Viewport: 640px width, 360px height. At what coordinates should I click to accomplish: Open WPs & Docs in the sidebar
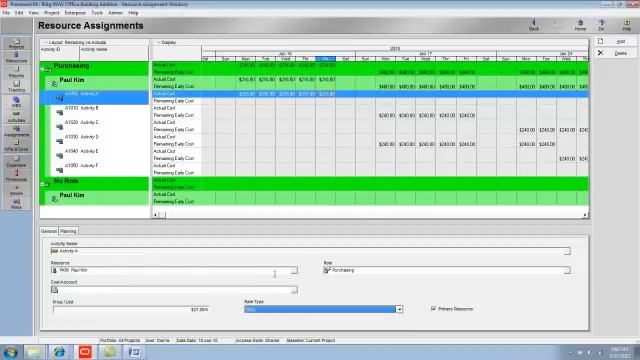tap(16, 145)
